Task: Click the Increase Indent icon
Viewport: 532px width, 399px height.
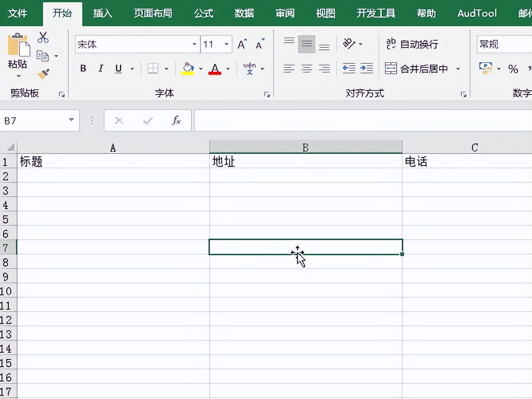Action: click(x=366, y=68)
